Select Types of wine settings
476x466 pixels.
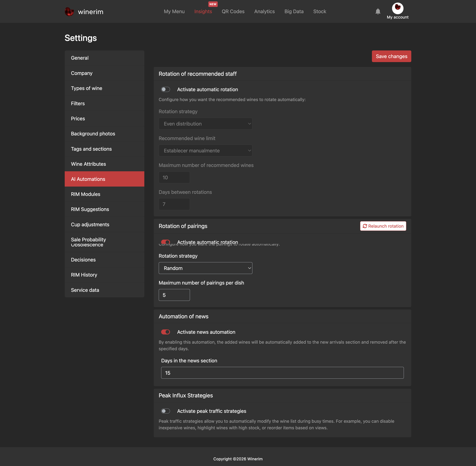point(104,88)
